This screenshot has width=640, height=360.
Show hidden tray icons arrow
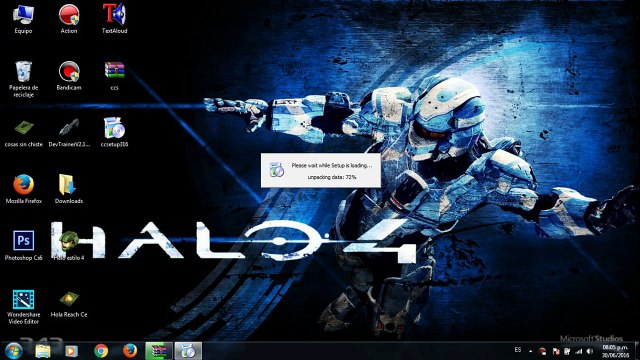pyautogui.click(x=531, y=351)
